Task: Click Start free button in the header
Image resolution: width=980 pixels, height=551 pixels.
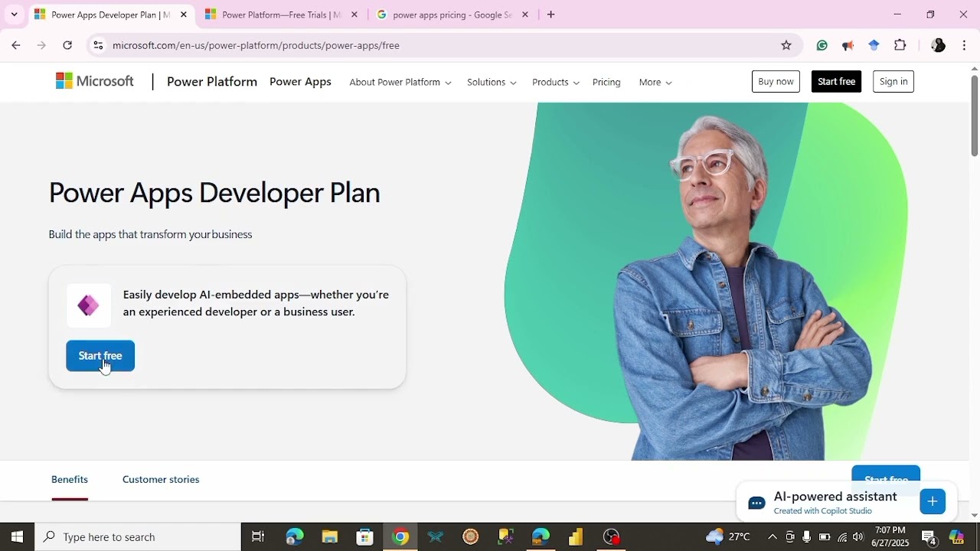Action: [836, 81]
